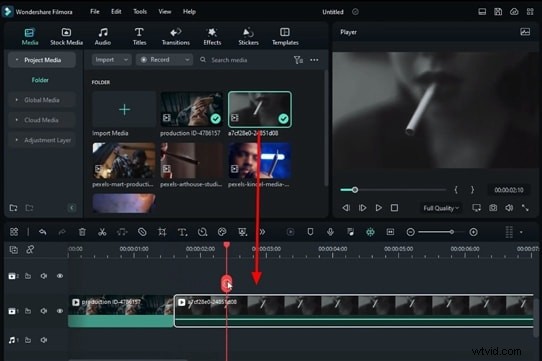The width and height of the screenshot is (542, 361).
Task: Click the Color palette icon
Action: coord(222,232)
